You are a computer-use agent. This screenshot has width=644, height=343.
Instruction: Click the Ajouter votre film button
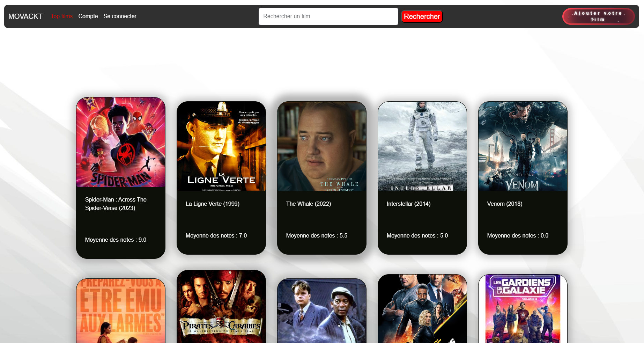[598, 16]
